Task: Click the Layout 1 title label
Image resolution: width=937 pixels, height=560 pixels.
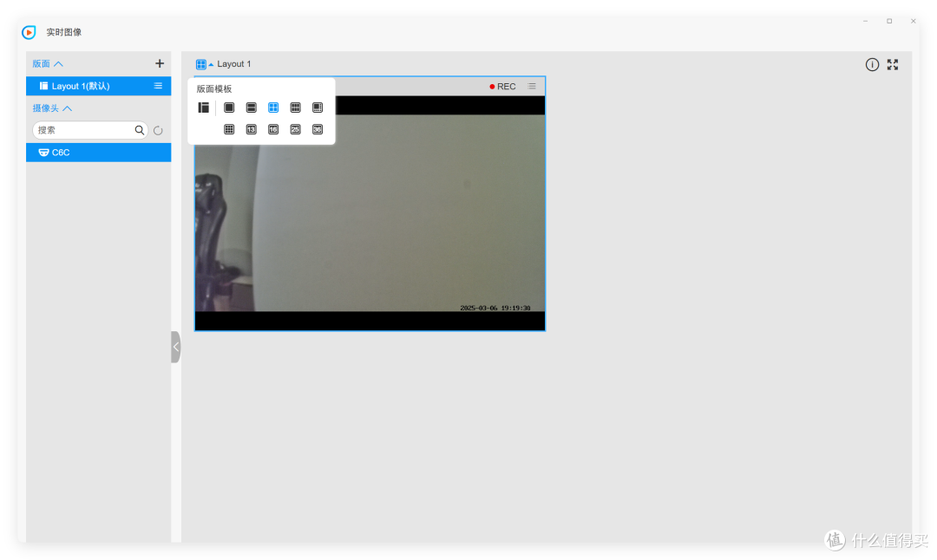Action: [x=233, y=64]
